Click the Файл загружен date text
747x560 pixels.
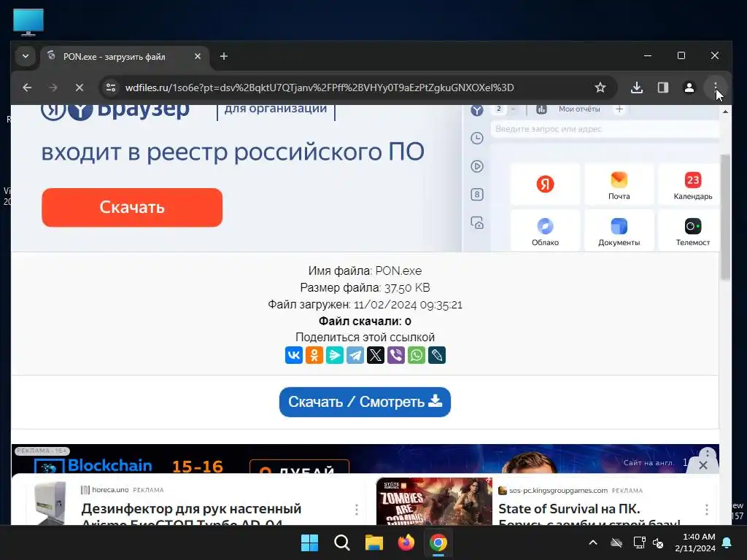pos(365,304)
